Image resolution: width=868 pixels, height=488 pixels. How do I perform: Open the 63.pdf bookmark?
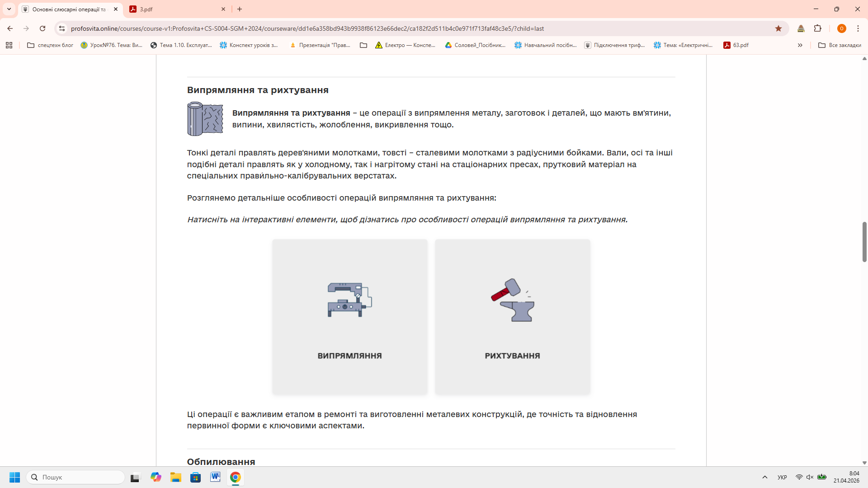click(x=736, y=45)
